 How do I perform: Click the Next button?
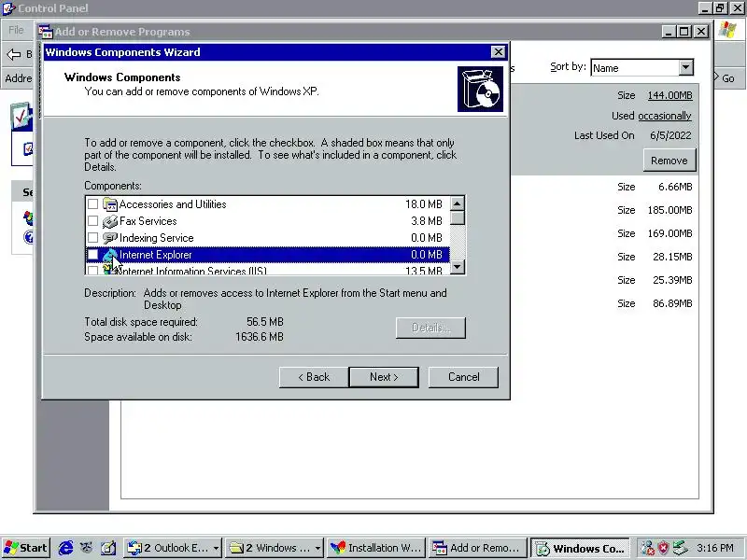tap(384, 377)
